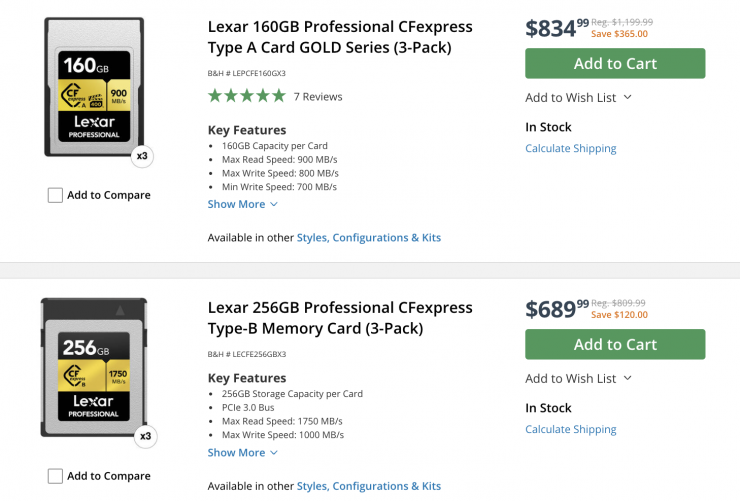Expand Show More for the 256GB card features
The image size is (740, 501).
[242, 452]
